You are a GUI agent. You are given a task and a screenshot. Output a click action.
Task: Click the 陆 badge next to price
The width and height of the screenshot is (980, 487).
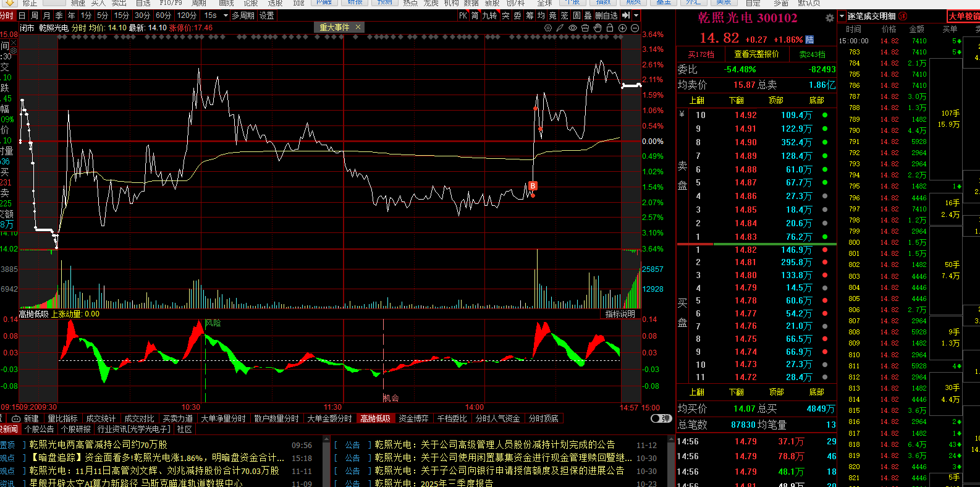(810, 40)
